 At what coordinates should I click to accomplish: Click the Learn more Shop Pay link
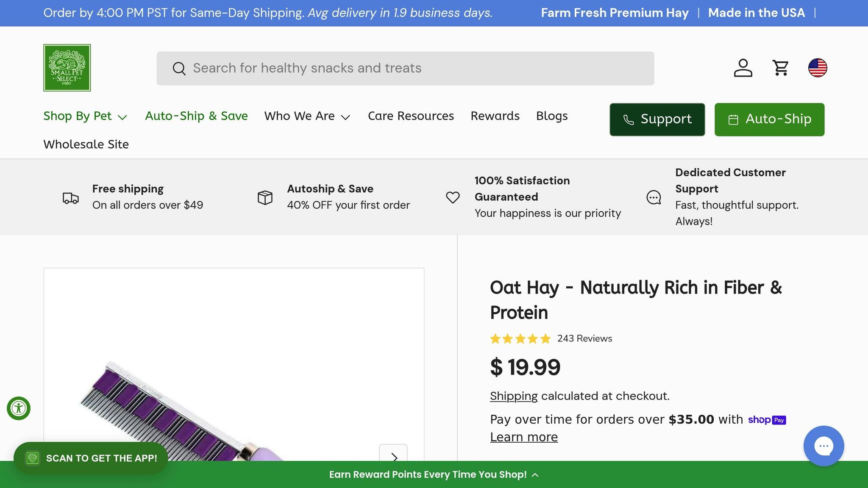pyautogui.click(x=524, y=437)
